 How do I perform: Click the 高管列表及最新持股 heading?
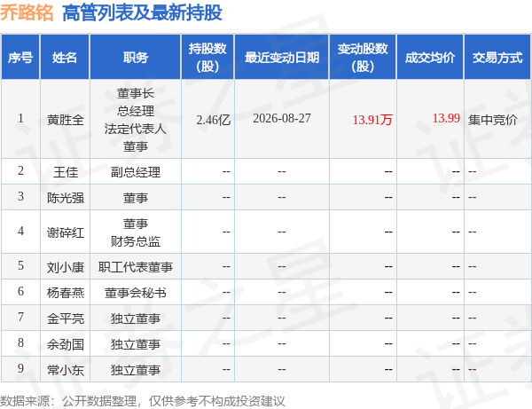coord(142,13)
